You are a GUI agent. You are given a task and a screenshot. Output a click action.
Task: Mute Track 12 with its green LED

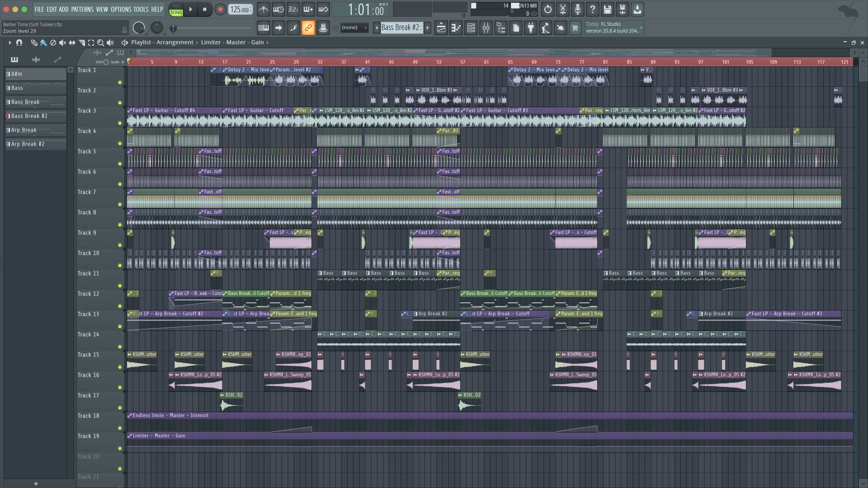point(120,306)
